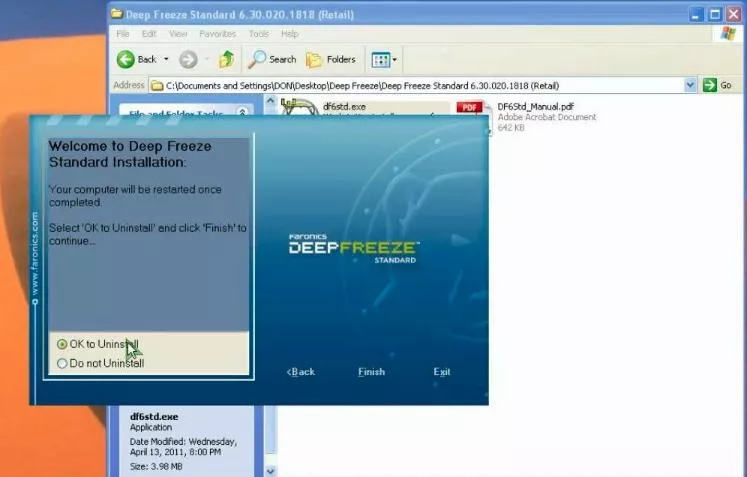The width and height of the screenshot is (747, 477).
Task: Click the folder icon in the address bar
Action: coord(157,86)
